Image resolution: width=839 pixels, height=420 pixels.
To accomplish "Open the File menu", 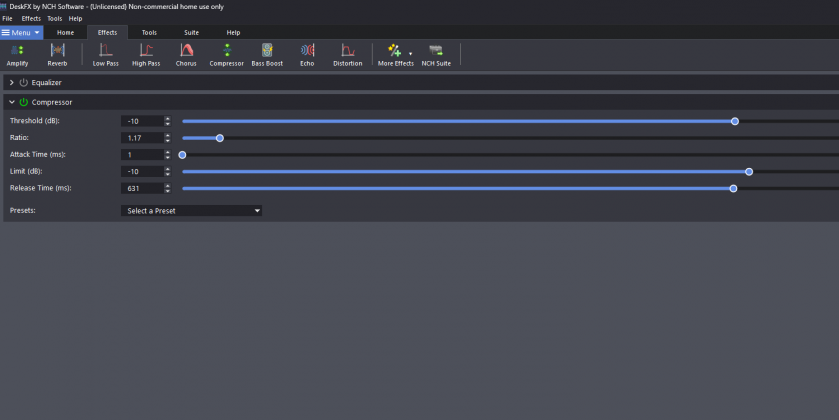I will click(x=7, y=19).
